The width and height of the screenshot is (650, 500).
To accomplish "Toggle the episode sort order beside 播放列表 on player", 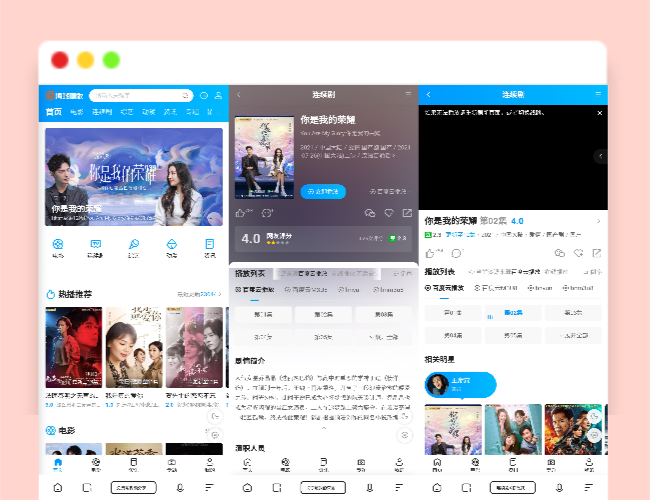I will 593,272.
